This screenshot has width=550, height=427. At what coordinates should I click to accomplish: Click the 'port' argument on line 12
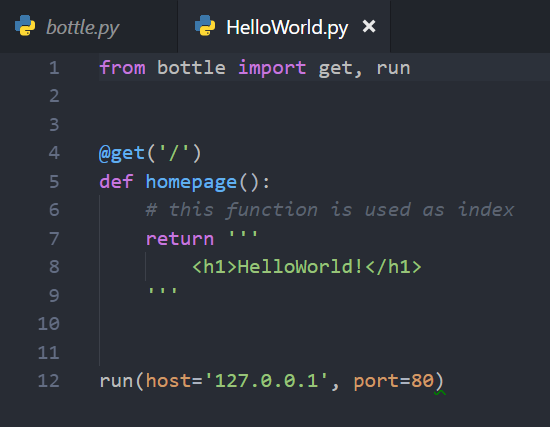(376, 381)
